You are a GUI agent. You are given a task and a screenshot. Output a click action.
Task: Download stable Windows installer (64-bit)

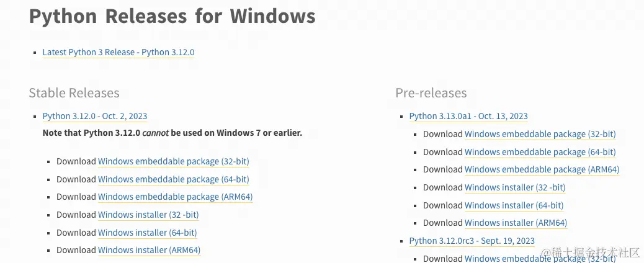148,233
